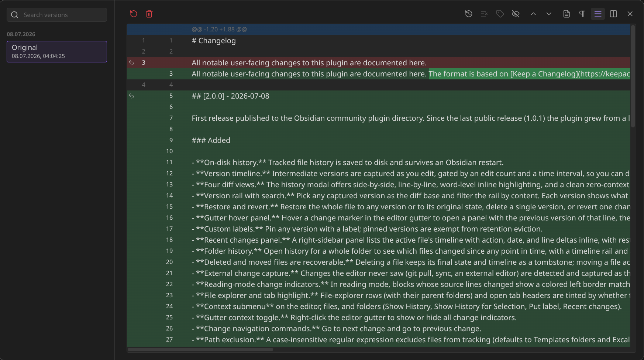Toggle the crossed-out eye visibility icon

[516, 14]
